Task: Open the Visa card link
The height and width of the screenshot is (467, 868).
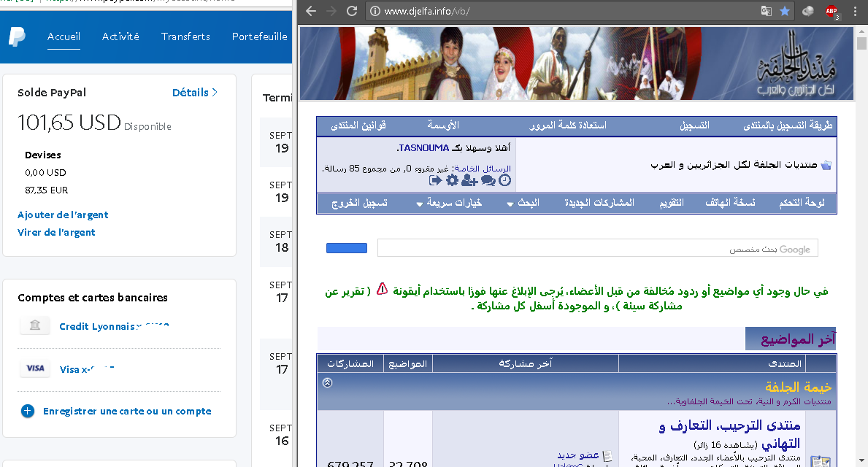Action: click(x=87, y=369)
